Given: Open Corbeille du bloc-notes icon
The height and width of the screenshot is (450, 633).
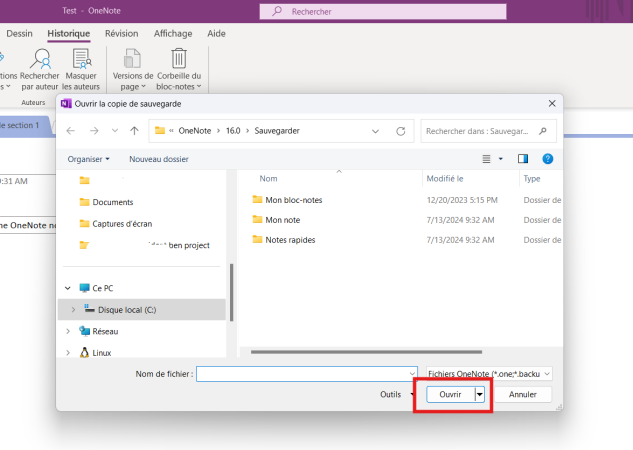Looking at the screenshot, I should pyautogui.click(x=179, y=60).
